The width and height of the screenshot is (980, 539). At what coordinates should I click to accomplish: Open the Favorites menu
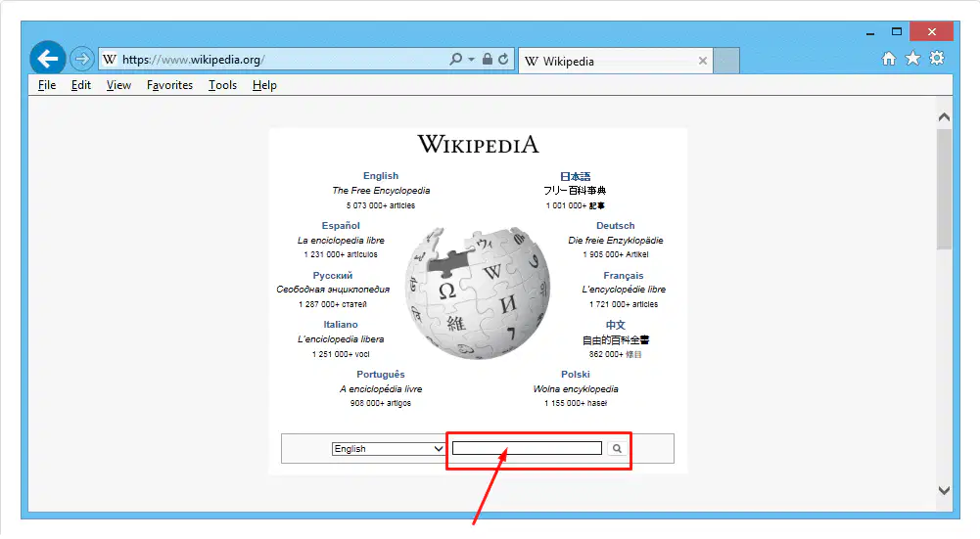coord(169,85)
